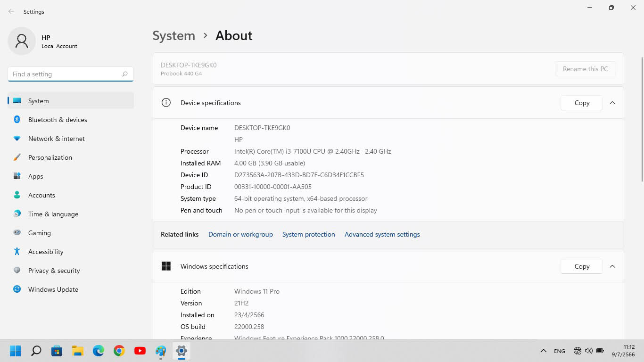The image size is (644, 362).
Task: Open Accounts settings
Action: (x=71, y=195)
